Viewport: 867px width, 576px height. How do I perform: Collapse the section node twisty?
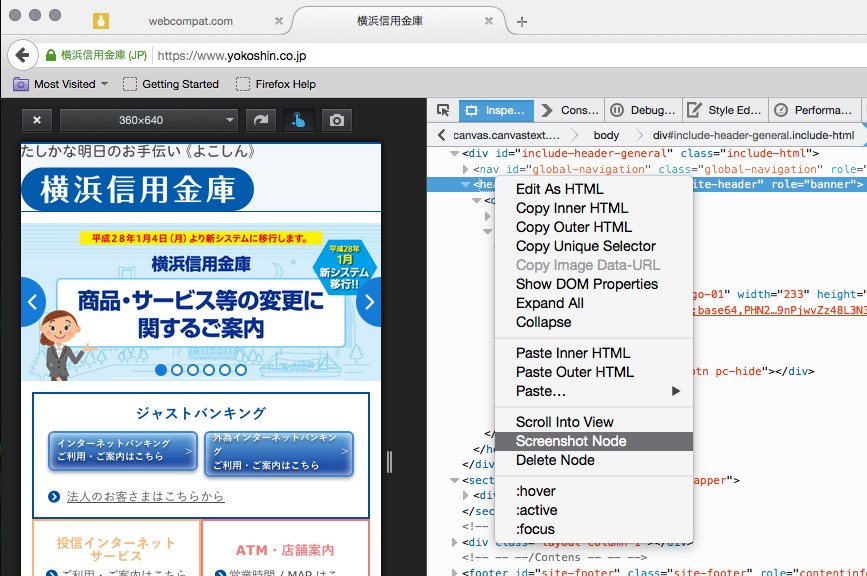(x=455, y=480)
